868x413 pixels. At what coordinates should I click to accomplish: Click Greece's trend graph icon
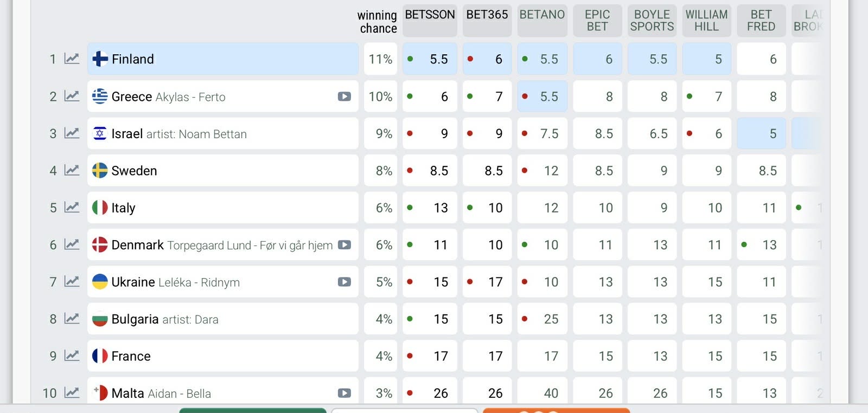pos(72,96)
